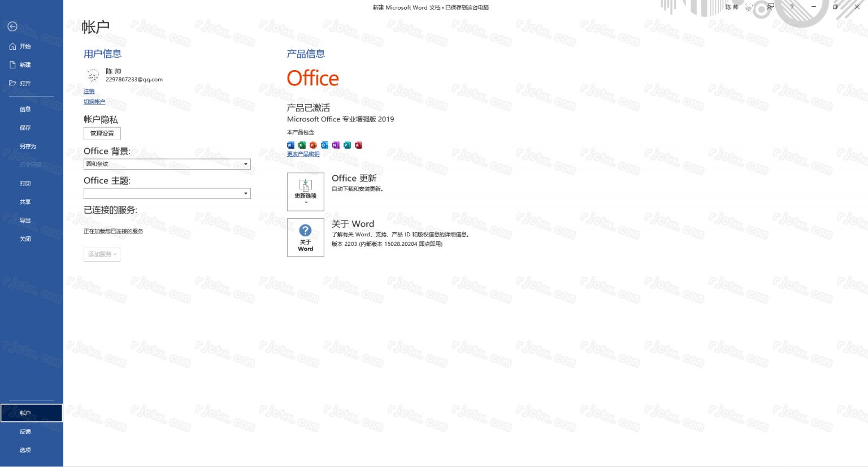The height and width of the screenshot is (467, 868).
Task: Click the PowerPoint icon in product list
Action: (x=313, y=145)
